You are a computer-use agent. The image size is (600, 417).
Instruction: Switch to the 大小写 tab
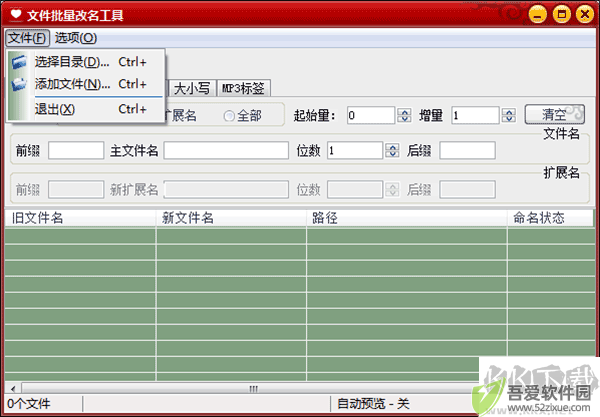tap(192, 88)
